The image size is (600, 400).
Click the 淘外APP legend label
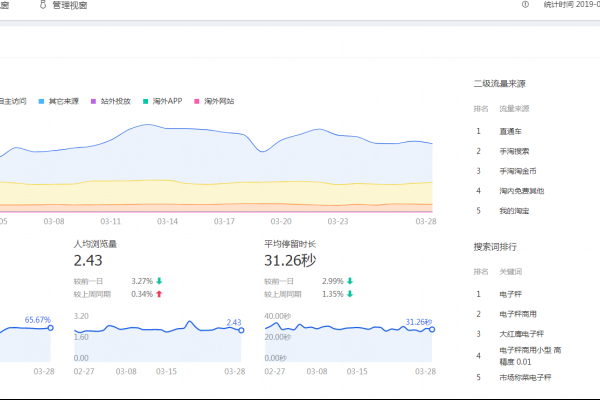167,101
